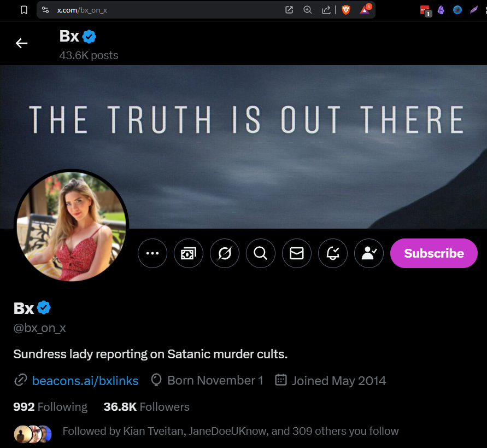Open the Radar/compass icon on profile
The image size is (487, 448).
point(224,253)
